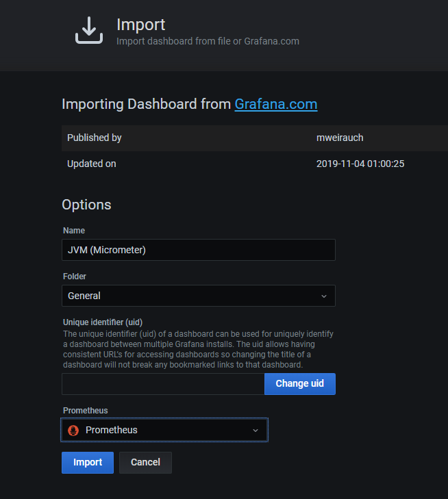The width and height of the screenshot is (448, 499).
Task: Click the Import page title
Action: [x=140, y=24]
